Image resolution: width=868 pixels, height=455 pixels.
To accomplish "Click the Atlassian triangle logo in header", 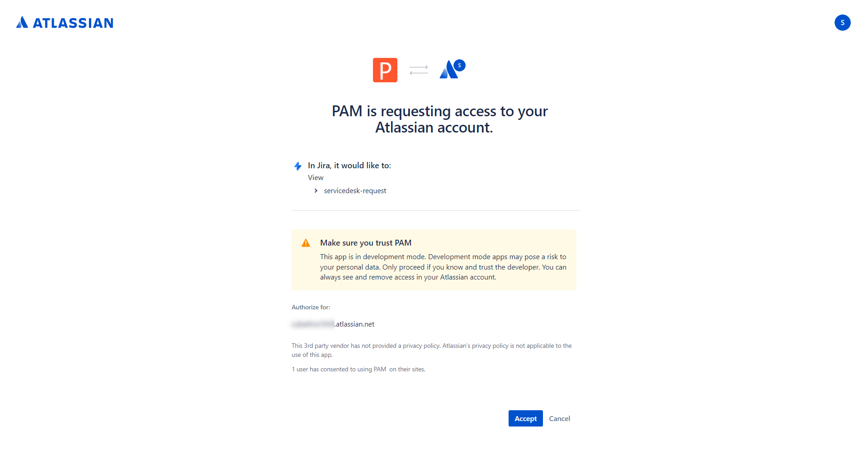I will pos(22,23).
